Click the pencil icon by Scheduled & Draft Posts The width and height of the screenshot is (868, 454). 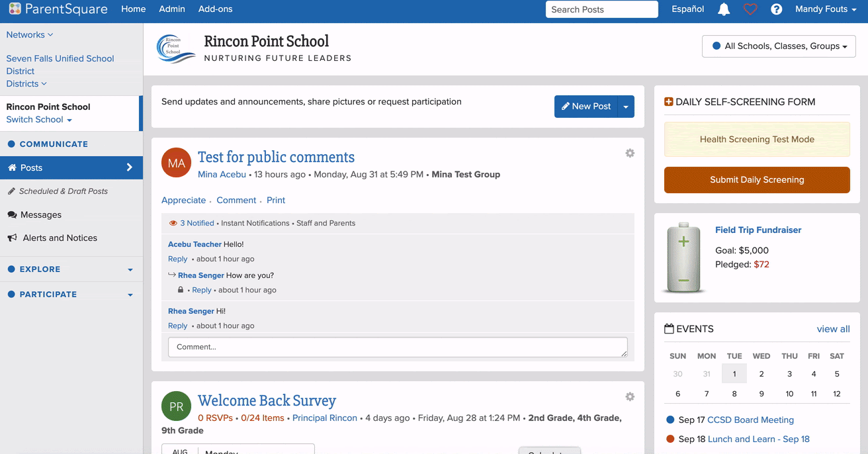[x=12, y=191]
